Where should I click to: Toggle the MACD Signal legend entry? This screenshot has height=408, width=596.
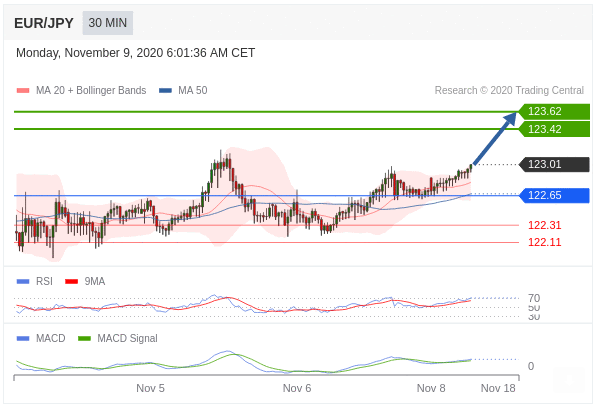[x=117, y=338]
